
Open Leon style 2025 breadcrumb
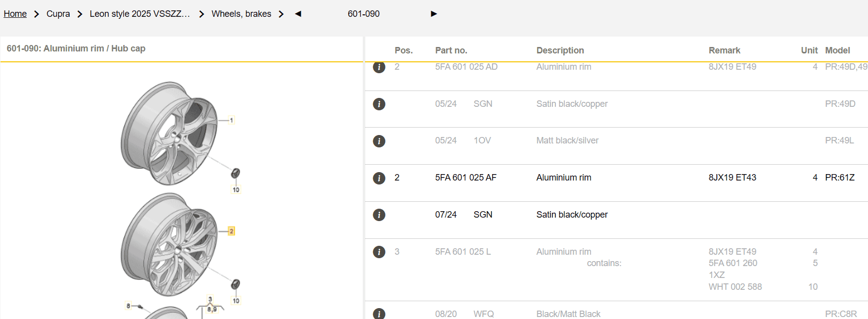pyautogui.click(x=139, y=14)
